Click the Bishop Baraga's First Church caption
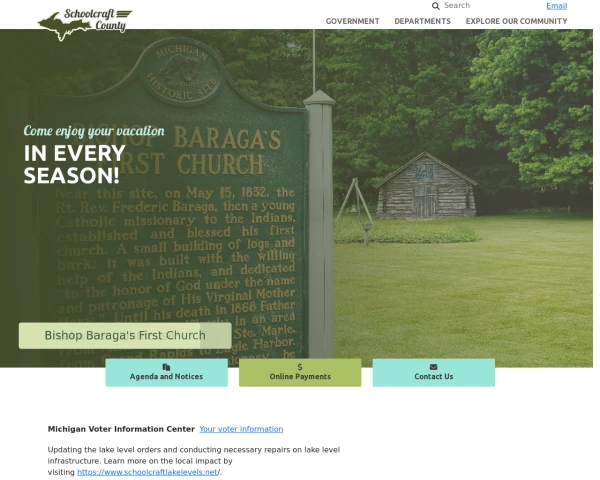This screenshot has height=480, width=600. [125, 335]
